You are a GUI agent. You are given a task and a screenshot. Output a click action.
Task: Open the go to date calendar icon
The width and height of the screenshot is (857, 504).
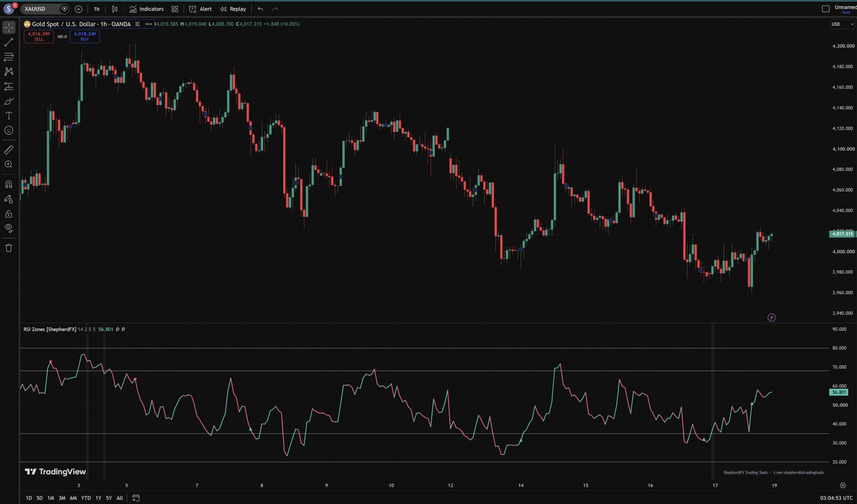click(x=136, y=498)
